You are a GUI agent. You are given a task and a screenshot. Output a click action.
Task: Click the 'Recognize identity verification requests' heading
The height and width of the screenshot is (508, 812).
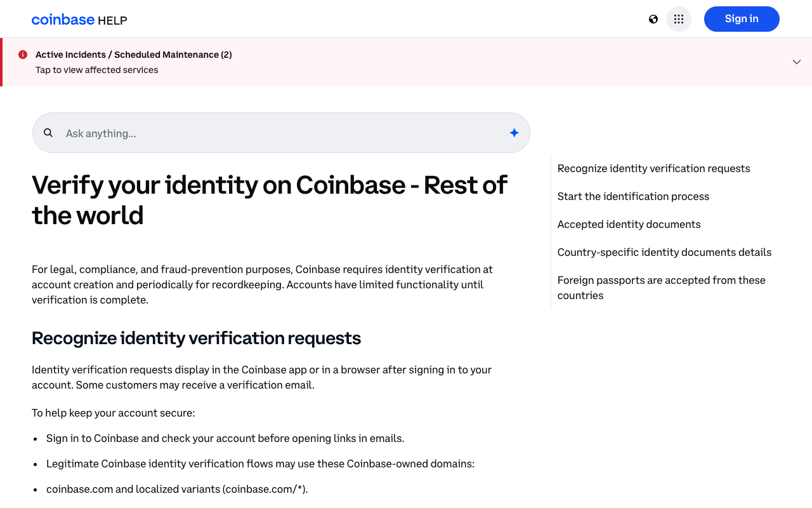(x=196, y=338)
